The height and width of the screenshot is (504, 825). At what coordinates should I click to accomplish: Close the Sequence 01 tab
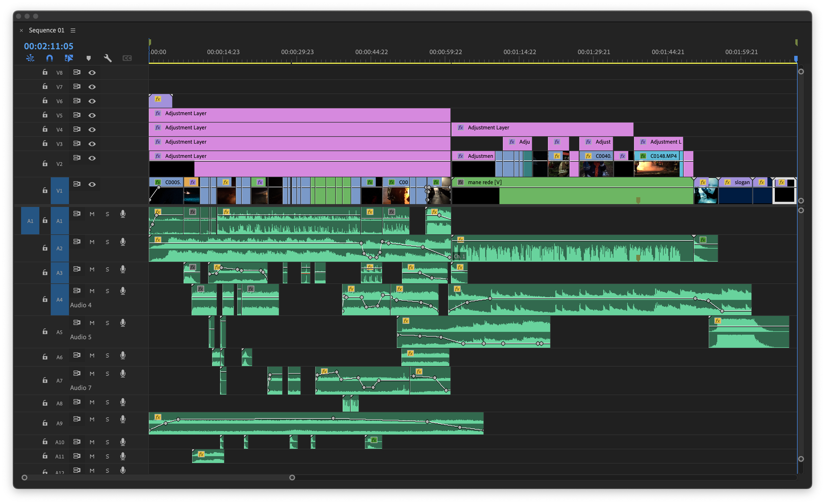point(21,30)
